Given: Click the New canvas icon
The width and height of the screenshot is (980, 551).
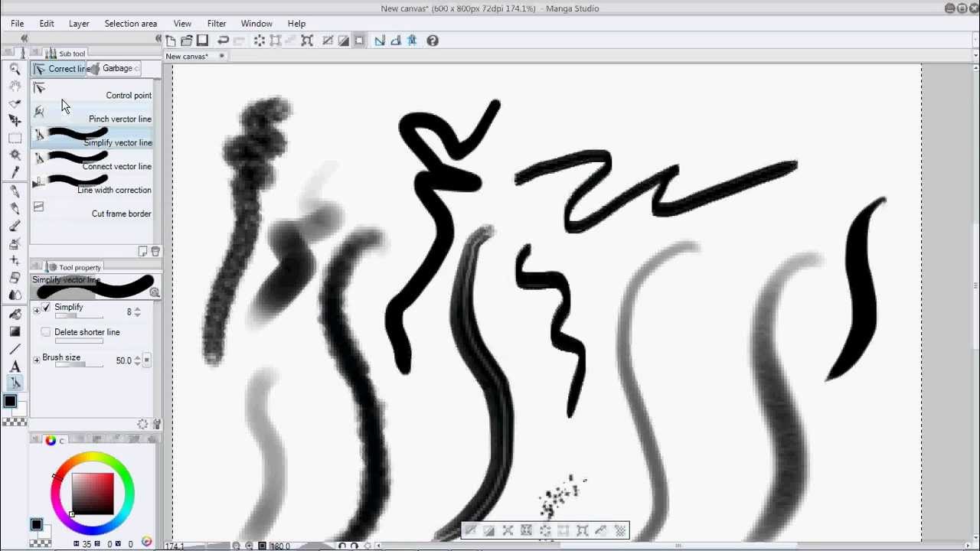Looking at the screenshot, I should (x=170, y=41).
